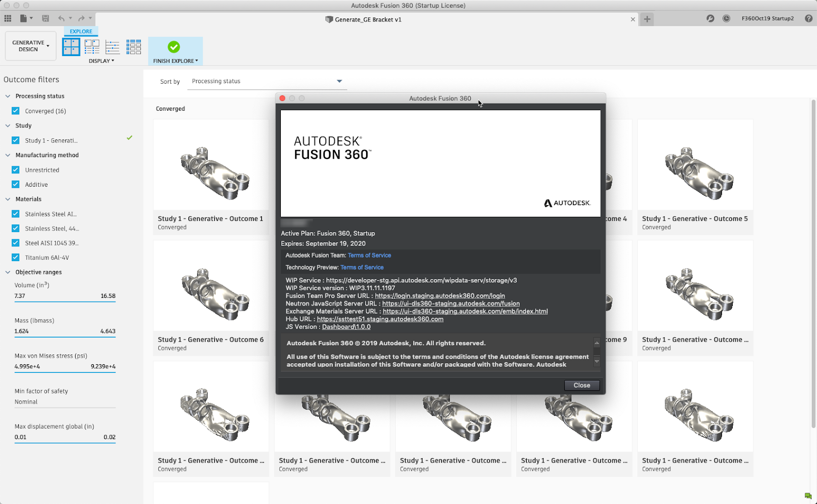The width and height of the screenshot is (817, 504).
Task: Click the license text scroll-down arrow
Action: (596, 361)
